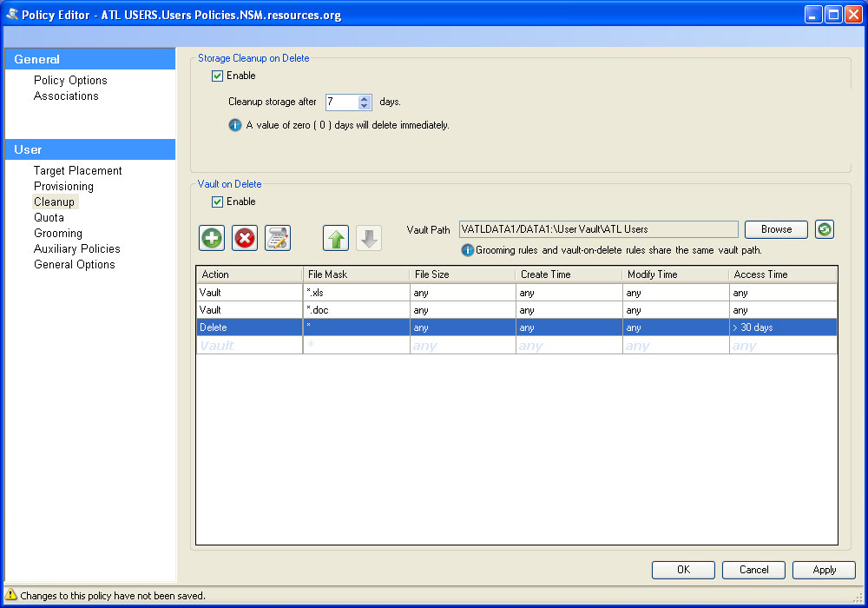The width and height of the screenshot is (868, 608).
Task: Click the Policy Editor title bar icon
Action: (x=11, y=15)
